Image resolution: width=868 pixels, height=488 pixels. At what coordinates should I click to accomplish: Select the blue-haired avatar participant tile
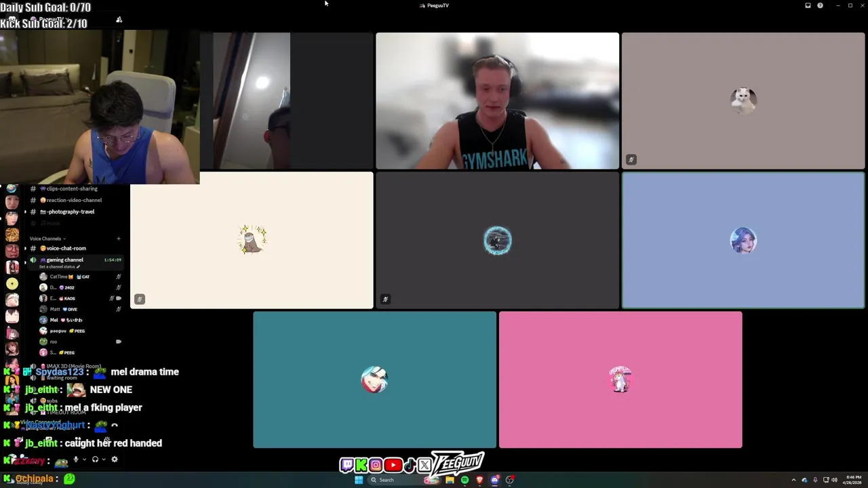coord(743,241)
